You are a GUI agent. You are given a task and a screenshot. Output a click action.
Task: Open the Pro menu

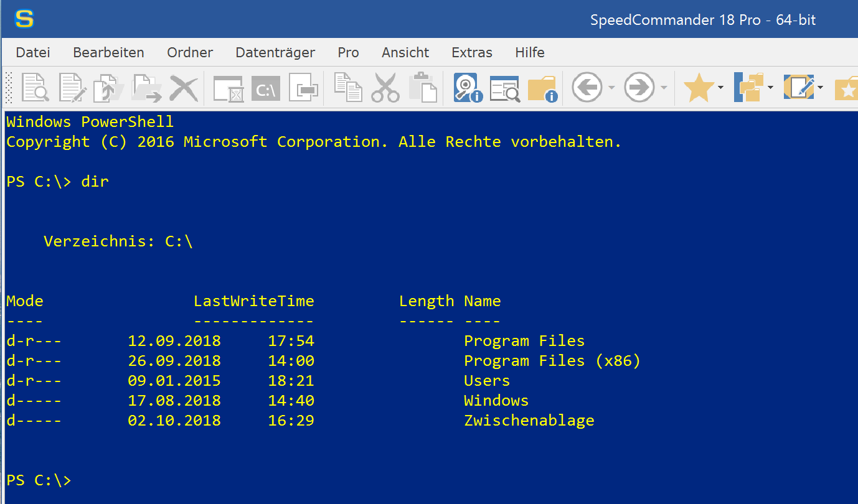pyautogui.click(x=348, y=53)
